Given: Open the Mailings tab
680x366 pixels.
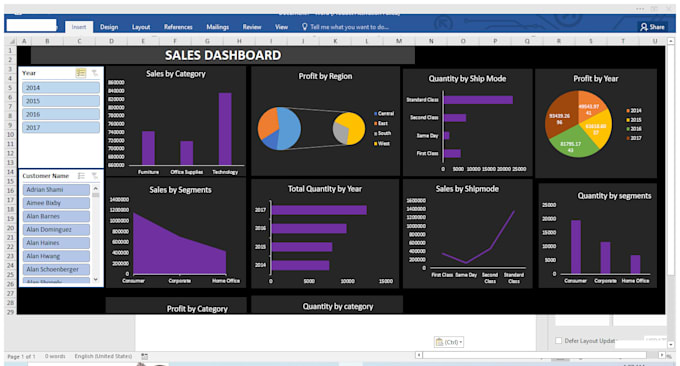Looking at the screenshot, I should (x=217, y=27).
